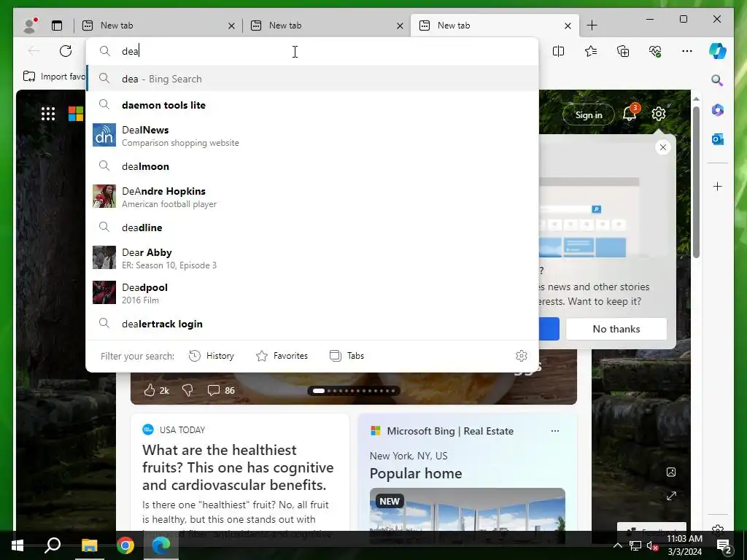
Task: Expand the background with arrows icon
Action: click(x=671, y=496)
